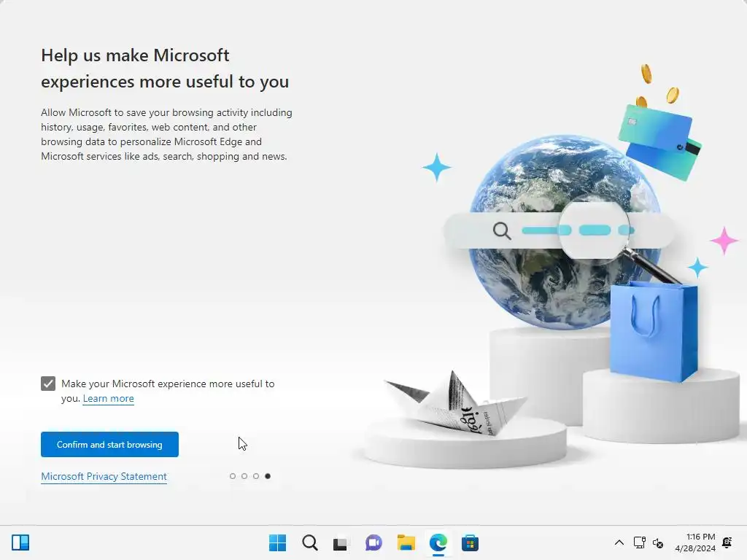Uncheck Make your Microsoft experience more useful checkbox
This screenshot has width=747, height=560.
coord(48,384)
